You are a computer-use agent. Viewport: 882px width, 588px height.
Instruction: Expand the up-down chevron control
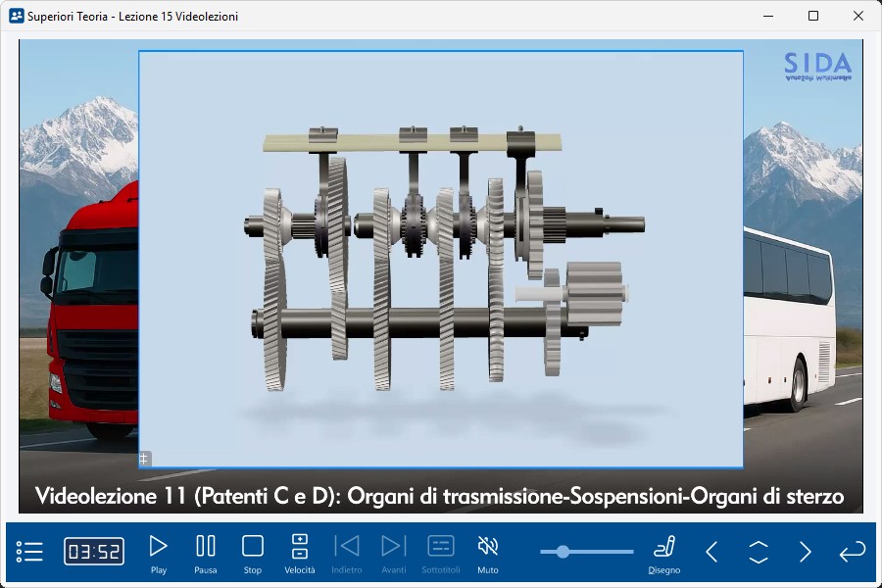tap(759, 552)
